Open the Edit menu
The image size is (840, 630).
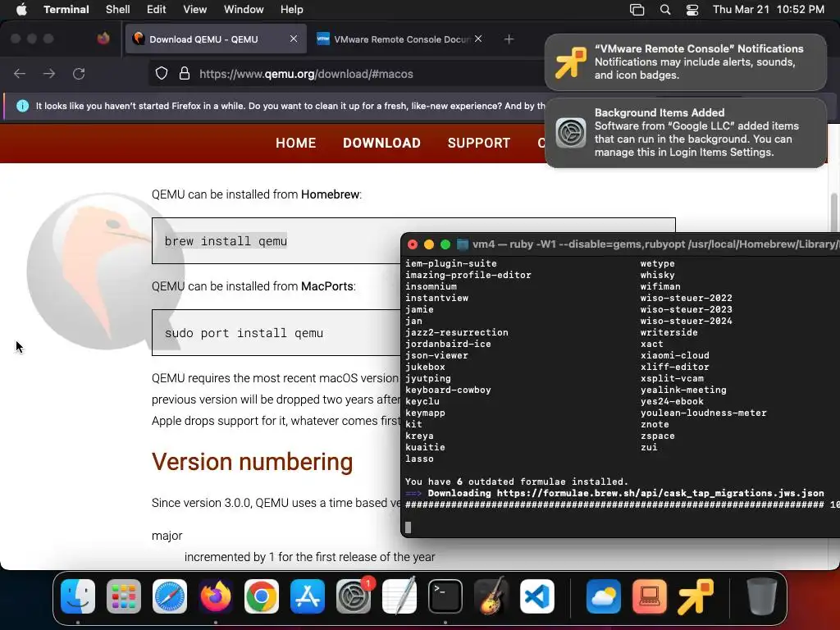[x=157, y=10]
